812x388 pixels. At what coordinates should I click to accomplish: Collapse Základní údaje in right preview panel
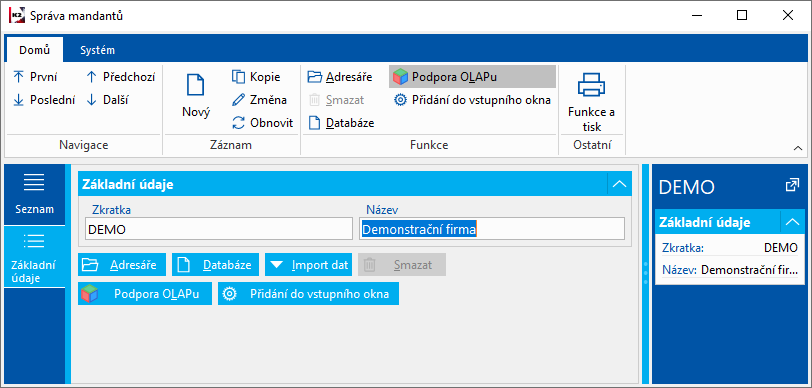tap(792, 222)
